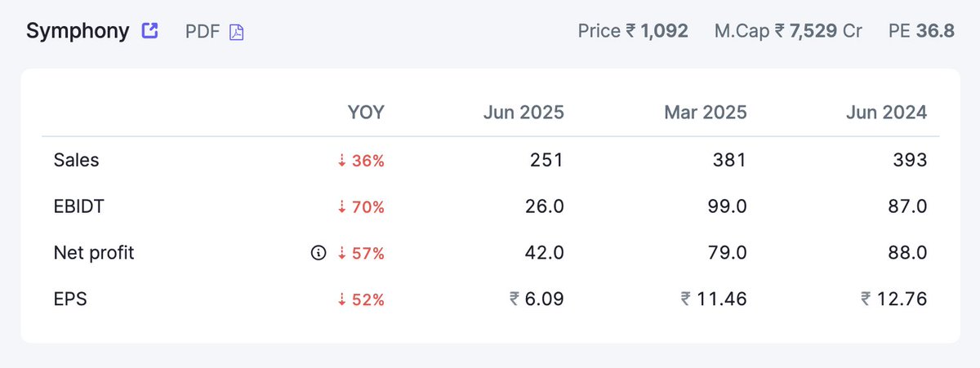
Task: Click the EBIDT row label
Action: (80, 207)
